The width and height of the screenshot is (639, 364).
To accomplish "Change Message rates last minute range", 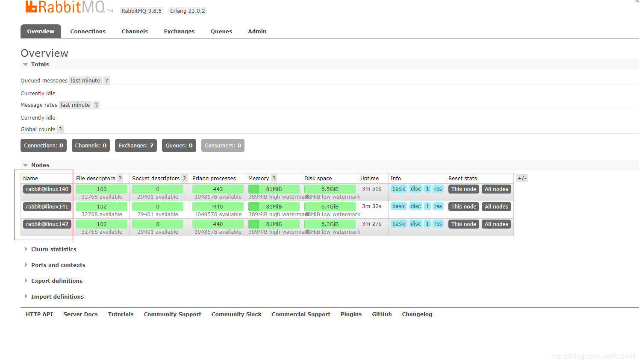I will click(75, 105).
